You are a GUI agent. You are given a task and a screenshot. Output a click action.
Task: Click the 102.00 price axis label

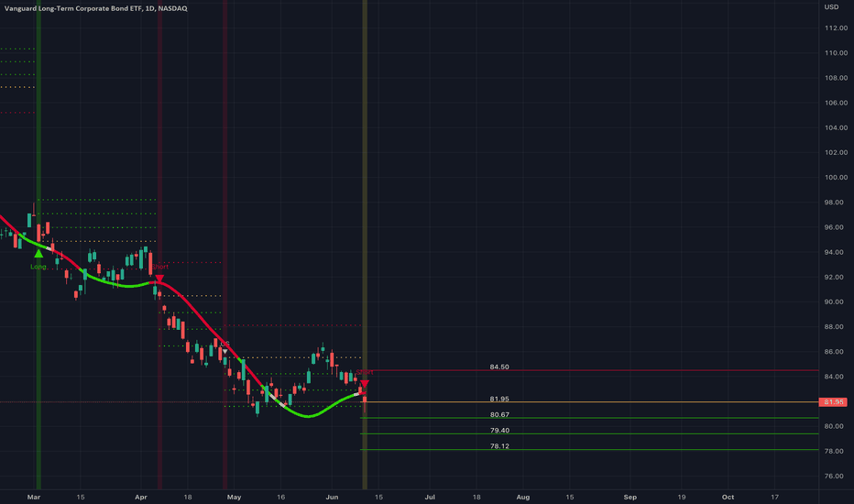click(x=836, y=152)
